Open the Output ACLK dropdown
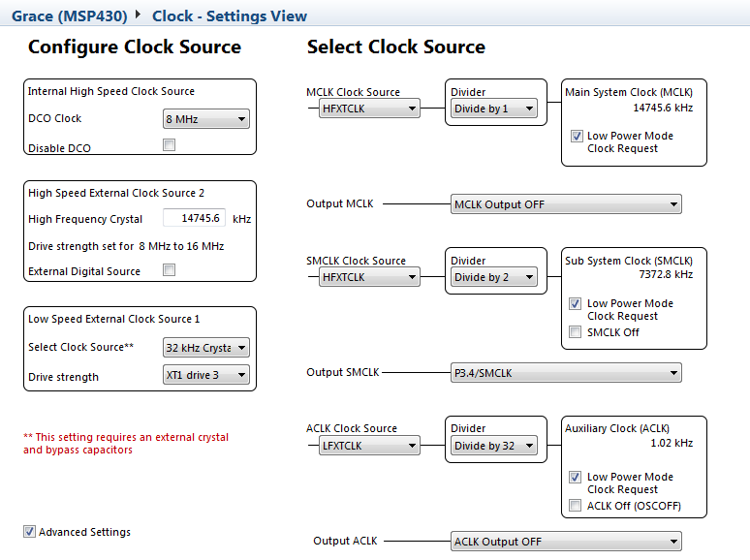Image resolution: width=750 pixels, height=560 pixels. [x=566, y=542]
